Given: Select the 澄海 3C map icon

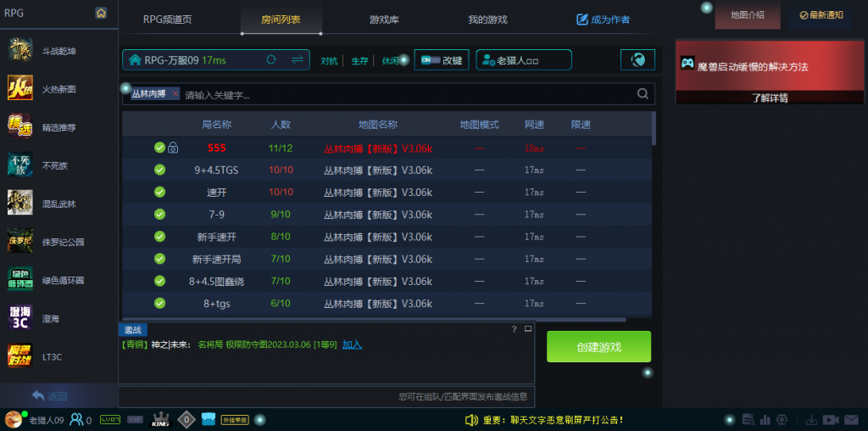Looking at the screenshot, I should 20,318.
